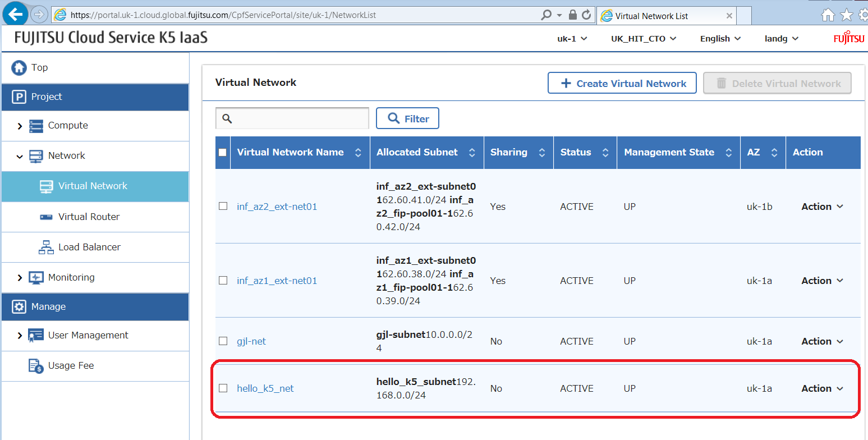Expand the Compute menu chevron
868x440 pixels.
click(20, 126)
